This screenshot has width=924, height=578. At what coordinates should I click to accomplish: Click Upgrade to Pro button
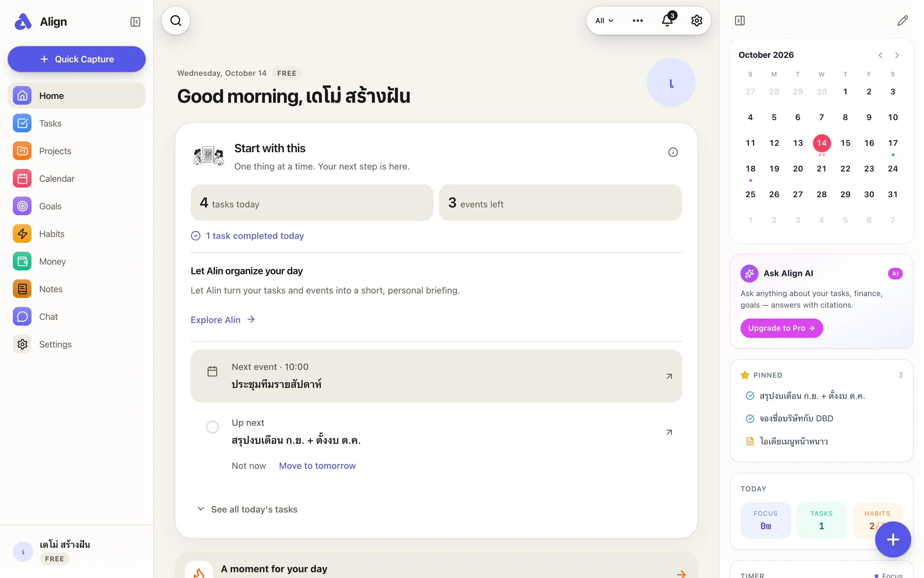pyautogui.click(x=781, y=328)
